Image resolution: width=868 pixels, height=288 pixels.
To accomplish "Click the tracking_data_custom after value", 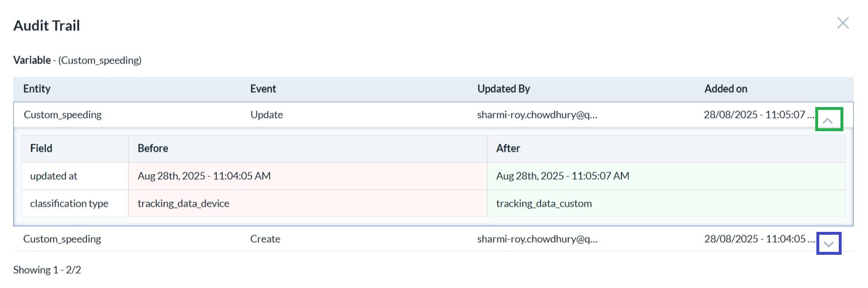I will point(544,203).
